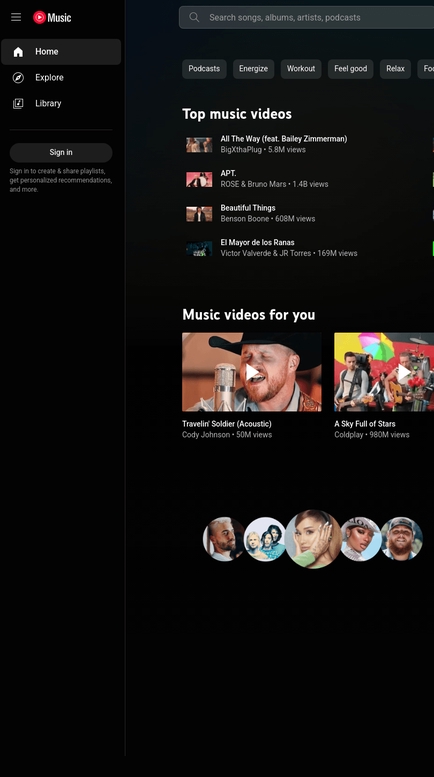This screenshot has height=777, width=434.
Task: Click '608M views' text
Action: click(295, 219)
